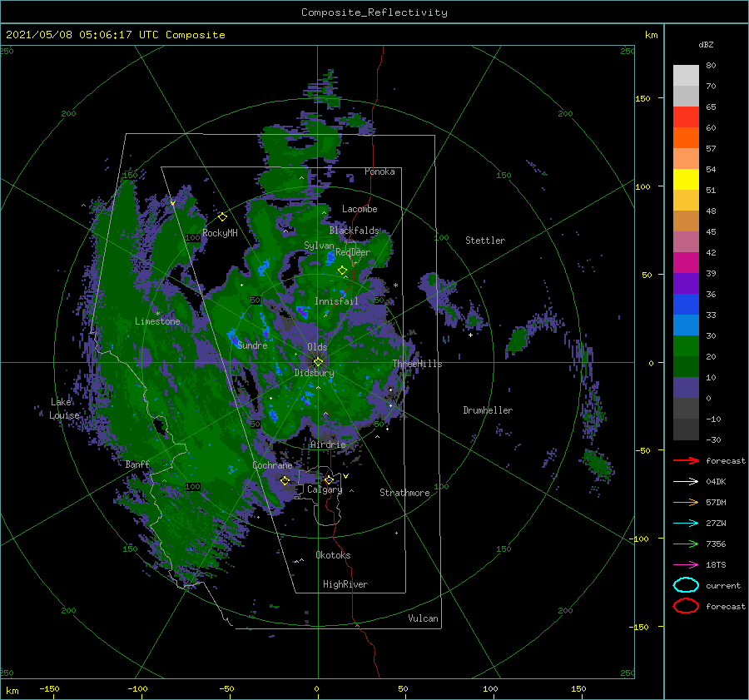Select the Lacombe city label
This screenshot has width=749, height=700.
(x=360, y=209)
